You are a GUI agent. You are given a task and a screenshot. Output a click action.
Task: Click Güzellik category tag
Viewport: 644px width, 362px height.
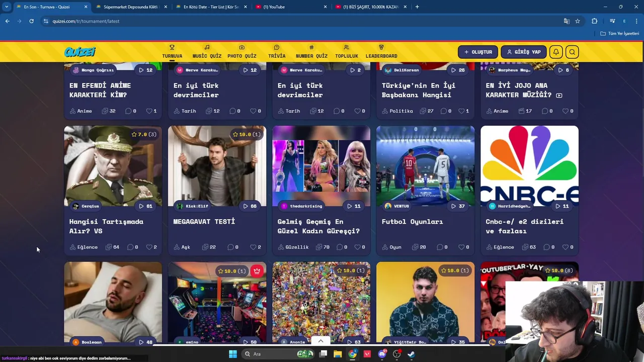tap(293, 247)
